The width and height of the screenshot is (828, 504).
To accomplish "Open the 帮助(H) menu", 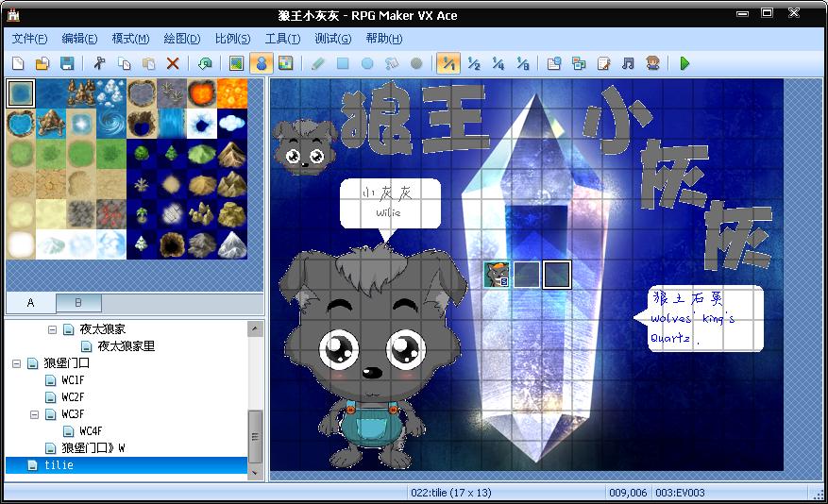I will click(384, 39).
